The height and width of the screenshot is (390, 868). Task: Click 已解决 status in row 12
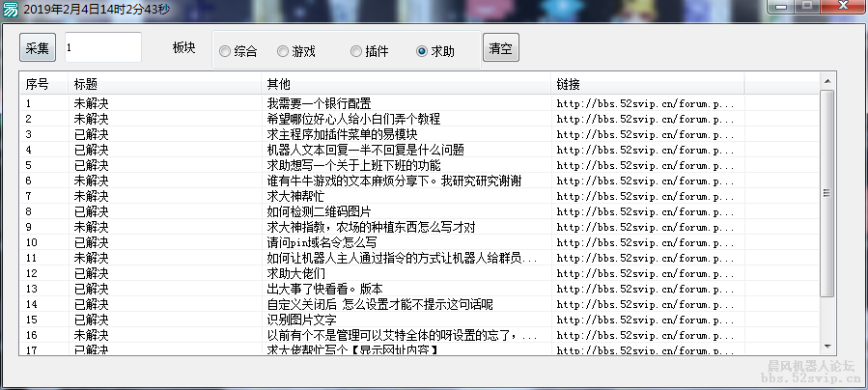pos(92,274)
